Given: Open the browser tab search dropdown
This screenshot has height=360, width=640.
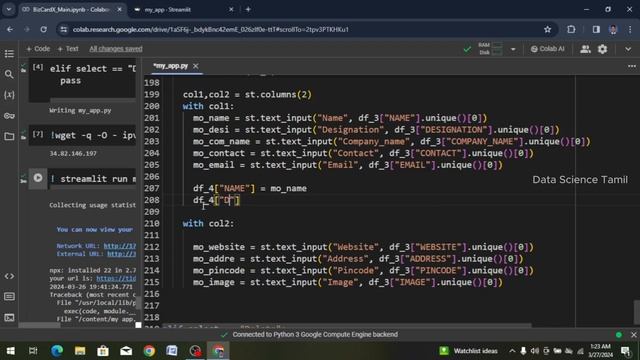Looking at the screenshot, I should [x=9, y=9].
